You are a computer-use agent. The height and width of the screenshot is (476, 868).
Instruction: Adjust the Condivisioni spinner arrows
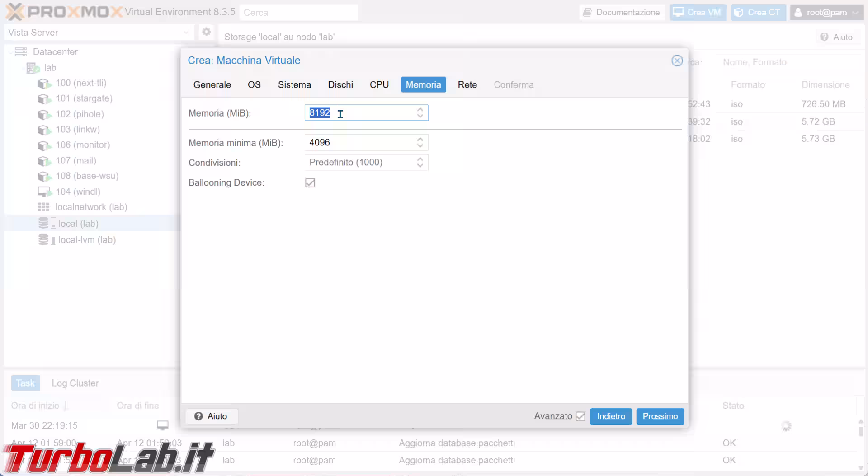[x=420, y=163]
